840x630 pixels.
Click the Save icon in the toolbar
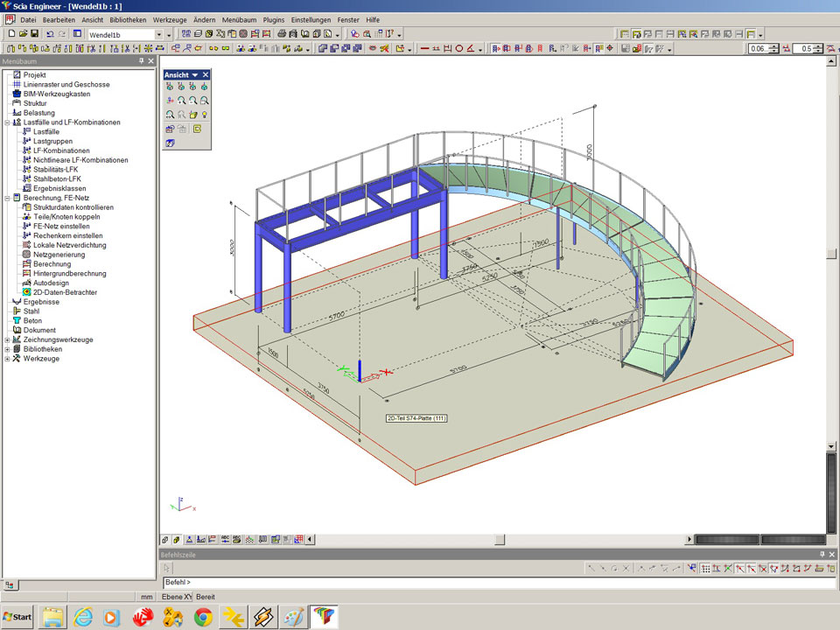point(34,34)
